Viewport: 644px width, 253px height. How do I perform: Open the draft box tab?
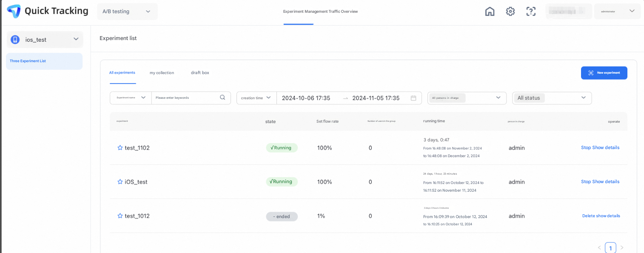(200, 73)
